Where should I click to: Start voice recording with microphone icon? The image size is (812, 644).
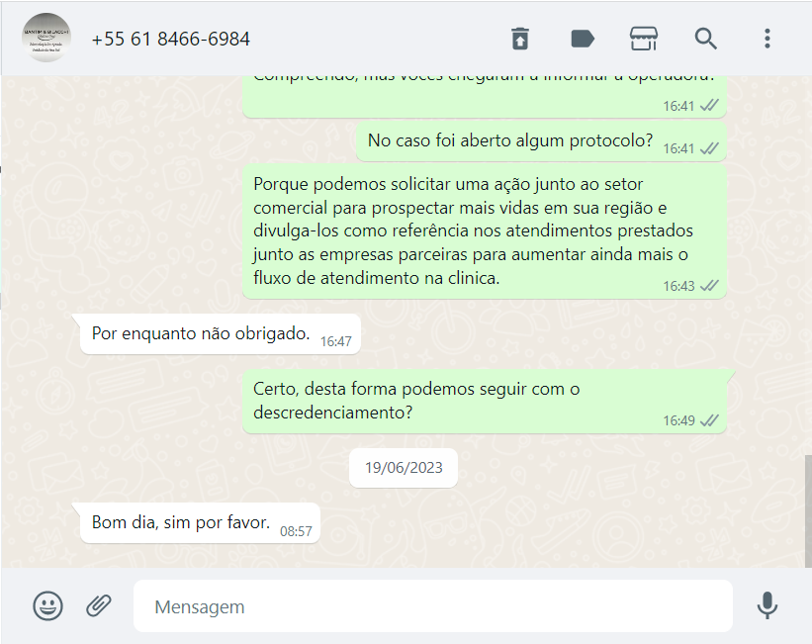pyautogui.click(x=767, y=605)
